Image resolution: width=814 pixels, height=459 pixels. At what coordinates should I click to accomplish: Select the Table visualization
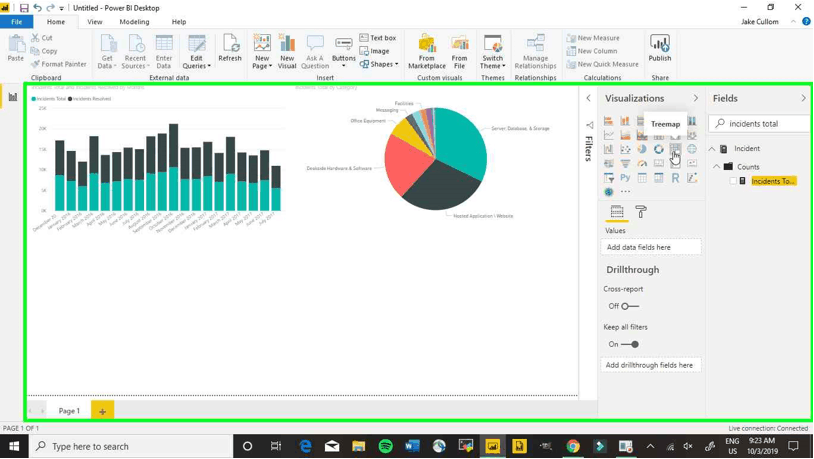(642, 178)
